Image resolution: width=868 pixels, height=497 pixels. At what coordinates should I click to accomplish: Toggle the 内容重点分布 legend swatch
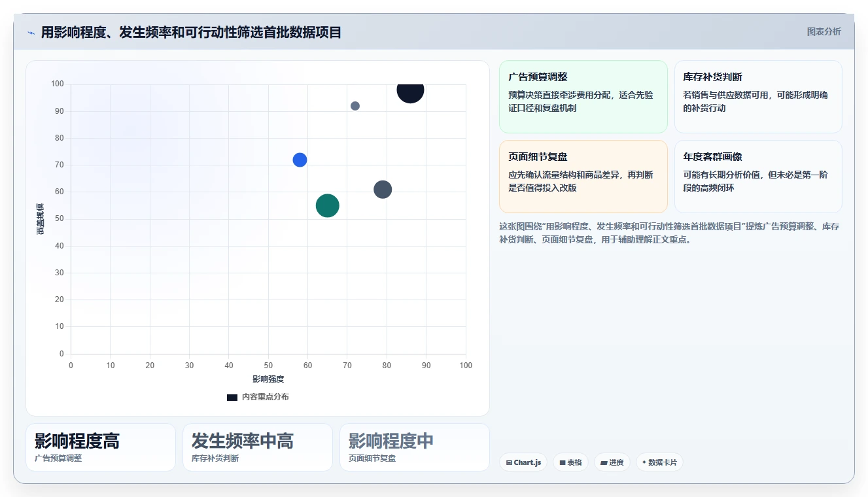click(x=232, y=397)
